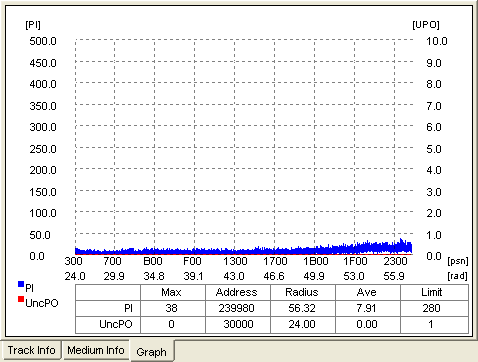Click the [rad] axis unit label
This screenshot has width=478, height=362.
point(457,276)
